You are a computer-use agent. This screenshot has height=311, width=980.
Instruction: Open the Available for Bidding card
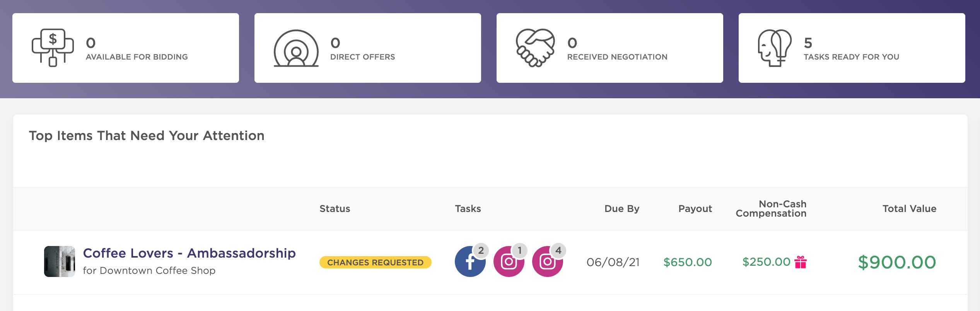[126, 48]
